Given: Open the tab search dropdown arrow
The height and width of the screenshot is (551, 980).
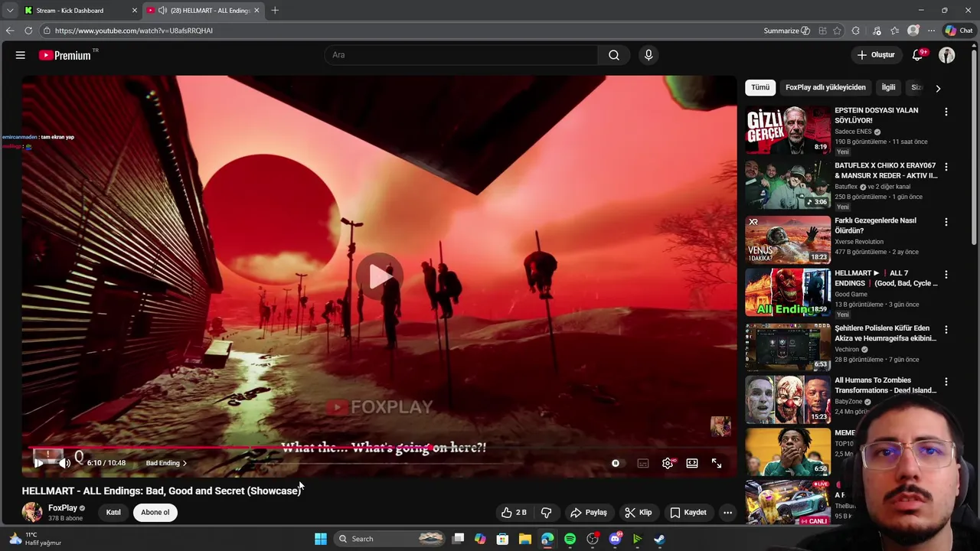Looking at the screenshot, I should pyautogui.click(x=10, y=11).
